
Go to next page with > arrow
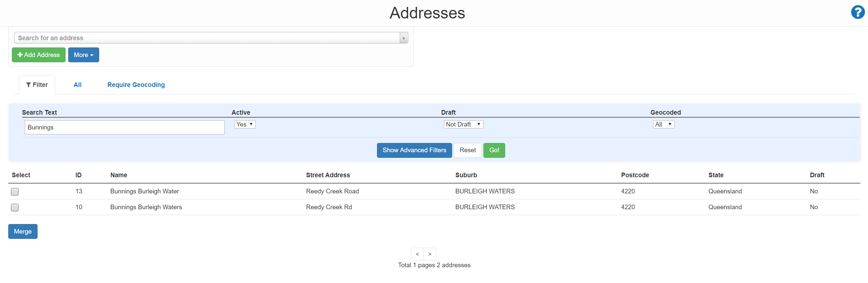point(430,254)
